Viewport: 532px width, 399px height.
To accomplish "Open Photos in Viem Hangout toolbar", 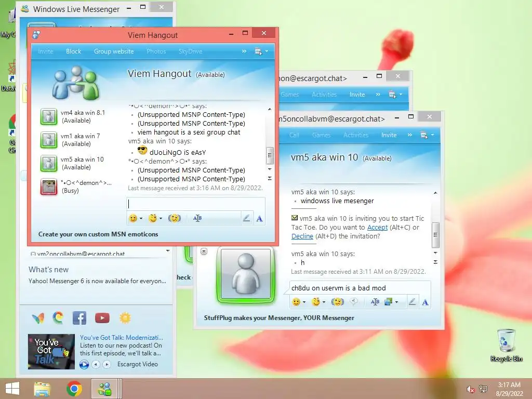I will pos(156,51).
